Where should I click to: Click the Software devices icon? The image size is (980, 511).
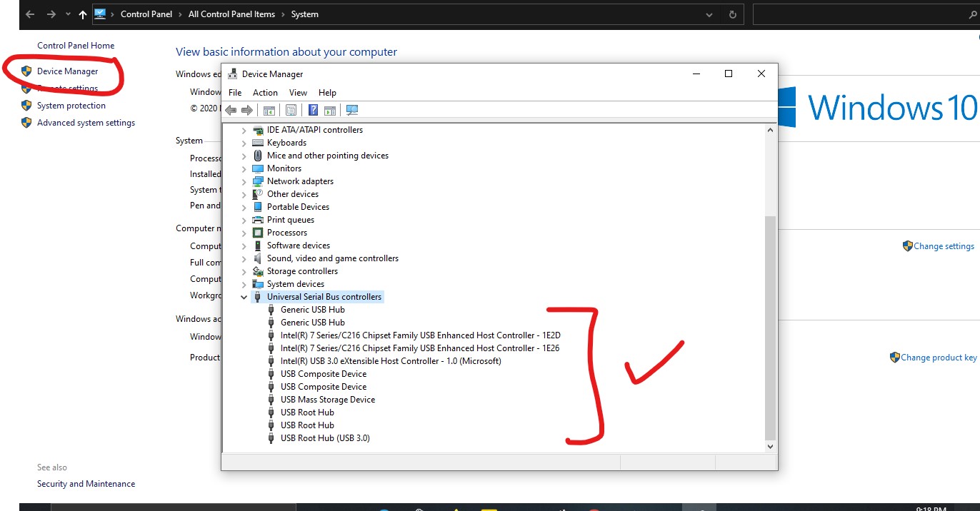(x=258, y=246)
